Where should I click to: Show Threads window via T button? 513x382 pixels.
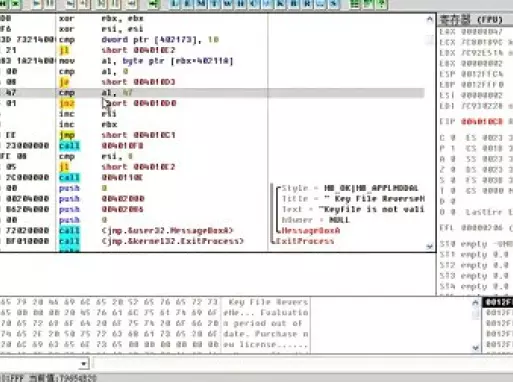[x=214, y=4]
